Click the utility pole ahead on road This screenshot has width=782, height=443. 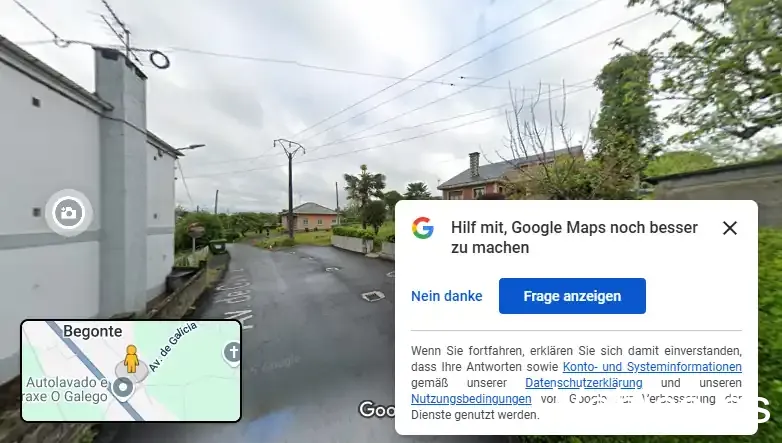coord(290,189)
